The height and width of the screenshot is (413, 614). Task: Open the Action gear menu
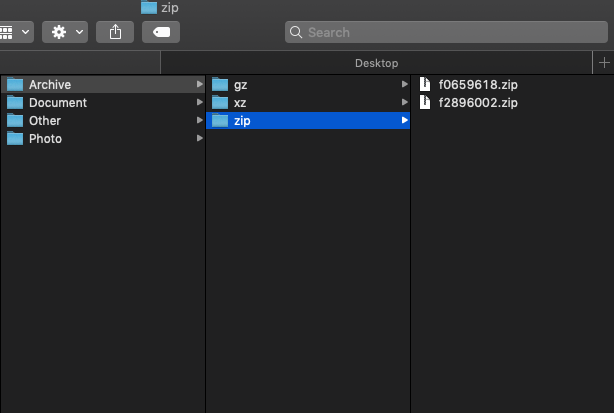point(65,32)
